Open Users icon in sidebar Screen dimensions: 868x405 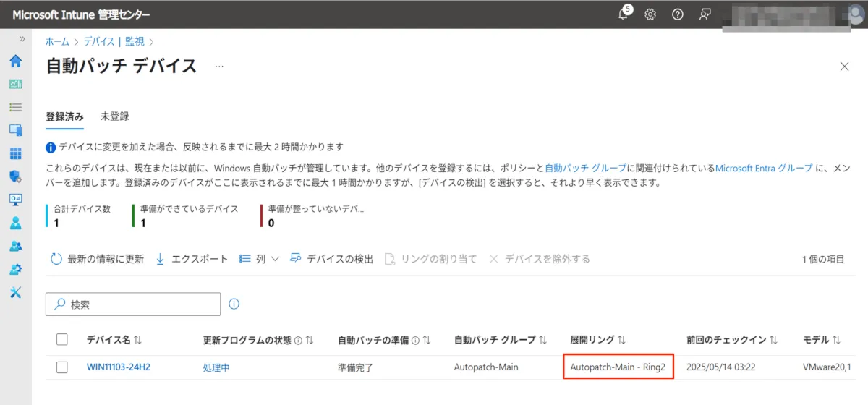[15, 223]
